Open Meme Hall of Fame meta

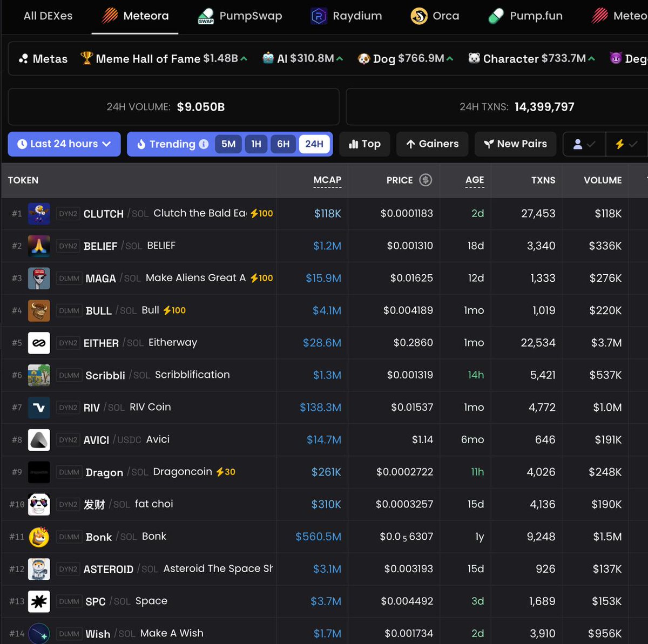pos(164,59)
